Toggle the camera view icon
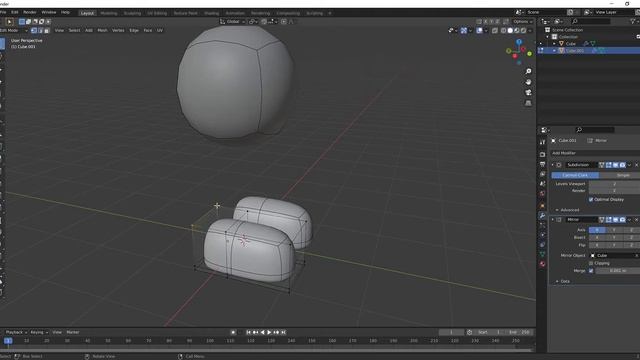640x360 pixels. pyautogui.click(x=528, y=93)
